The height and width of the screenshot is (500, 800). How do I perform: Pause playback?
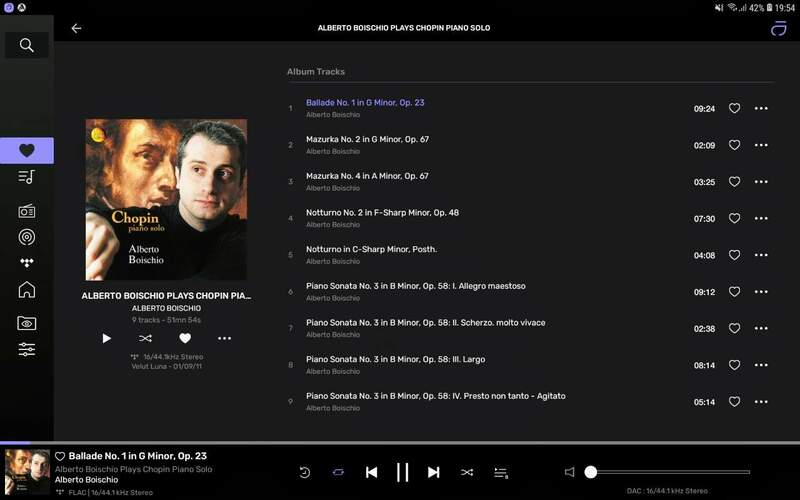403,472
